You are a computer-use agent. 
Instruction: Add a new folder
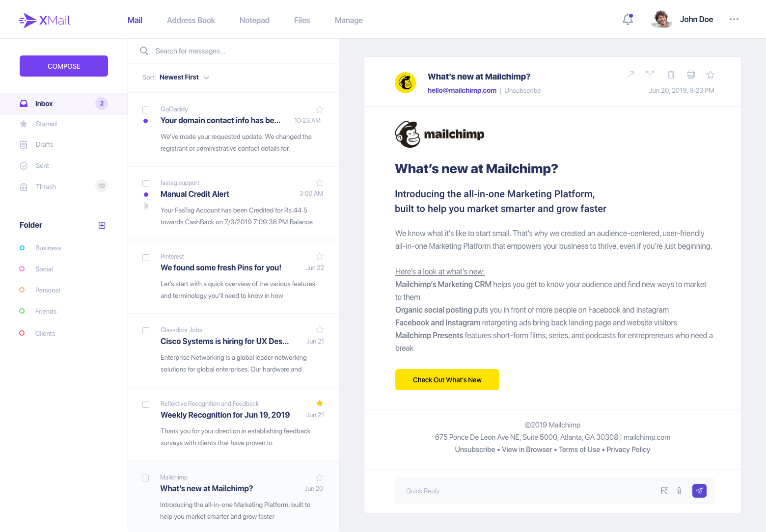tap(102, 225)
